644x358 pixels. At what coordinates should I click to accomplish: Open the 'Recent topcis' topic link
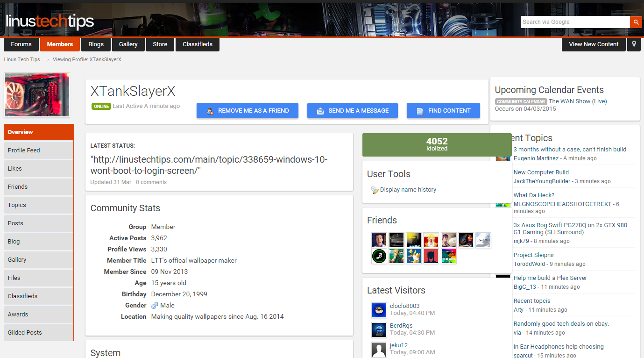(x=532, y=301)
